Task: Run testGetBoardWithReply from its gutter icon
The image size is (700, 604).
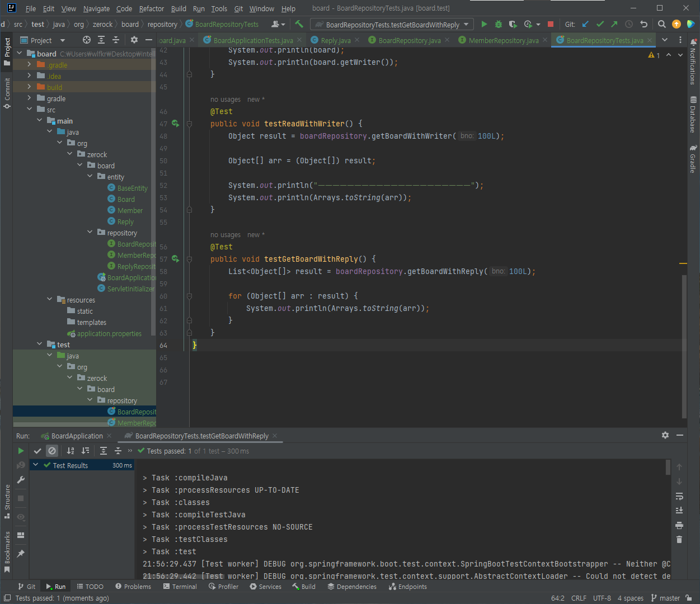Action: coord(176,259)
